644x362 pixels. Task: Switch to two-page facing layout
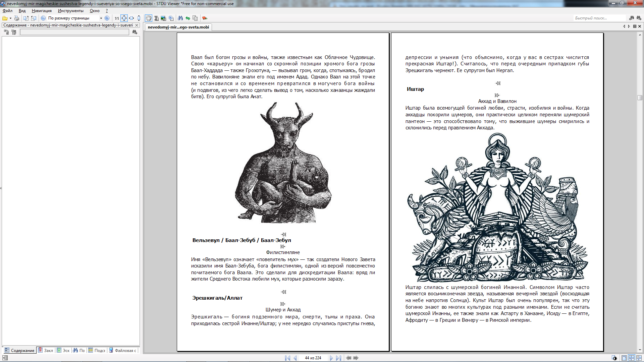coord(631,358)
